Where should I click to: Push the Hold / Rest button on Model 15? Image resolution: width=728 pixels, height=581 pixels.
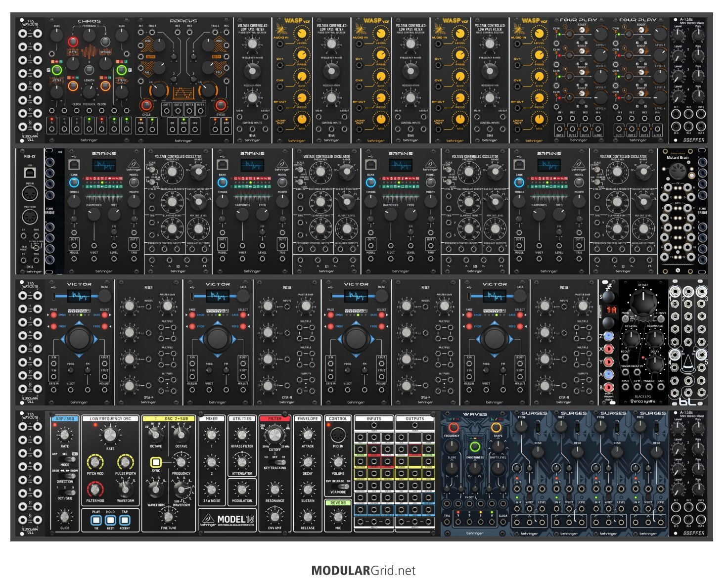click(110, 520)
